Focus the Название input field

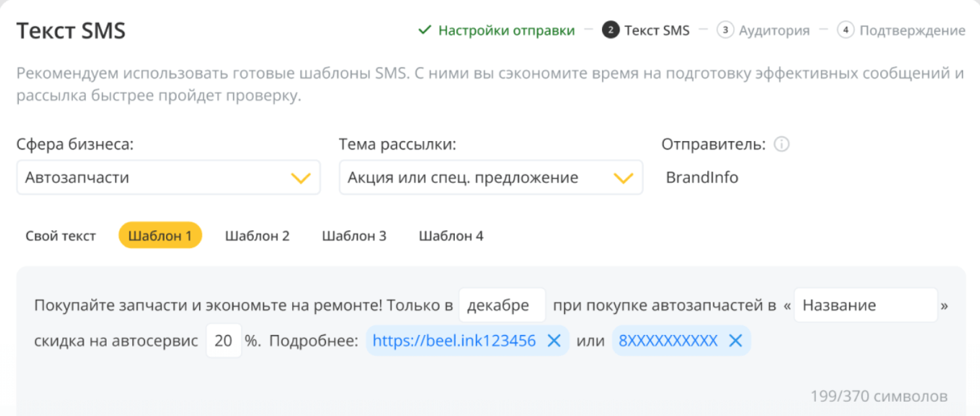coord(866,305)
